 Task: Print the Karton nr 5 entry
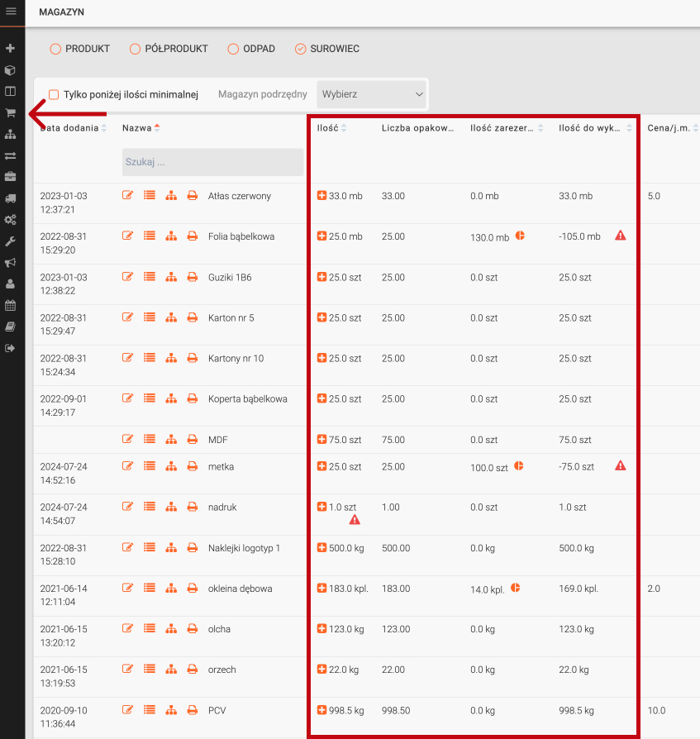[192, 317]
